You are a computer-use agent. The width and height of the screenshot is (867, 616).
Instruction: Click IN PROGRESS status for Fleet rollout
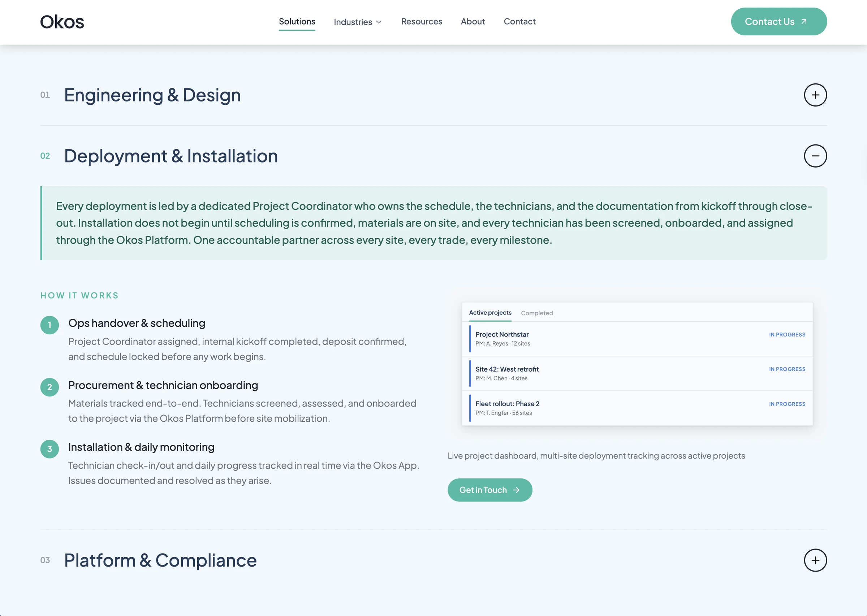point(786,404)
